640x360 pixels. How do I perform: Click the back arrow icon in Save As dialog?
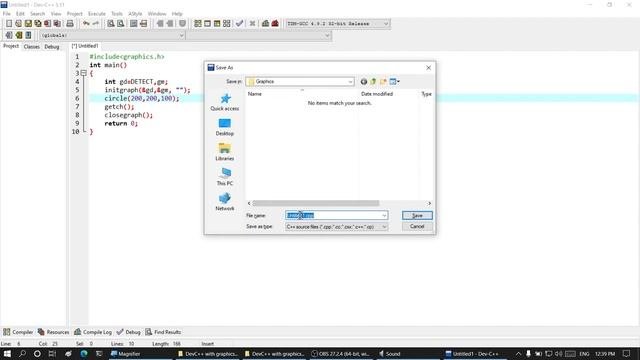(364, 82)
